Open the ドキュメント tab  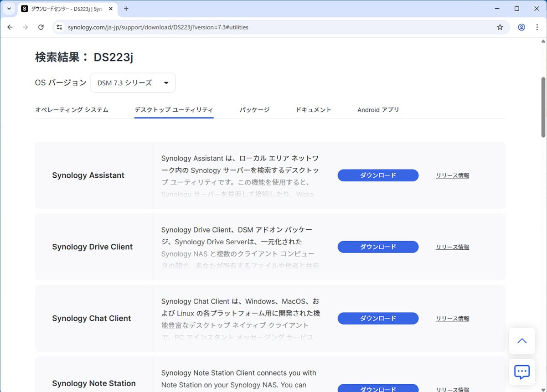[x=313, y=110]
